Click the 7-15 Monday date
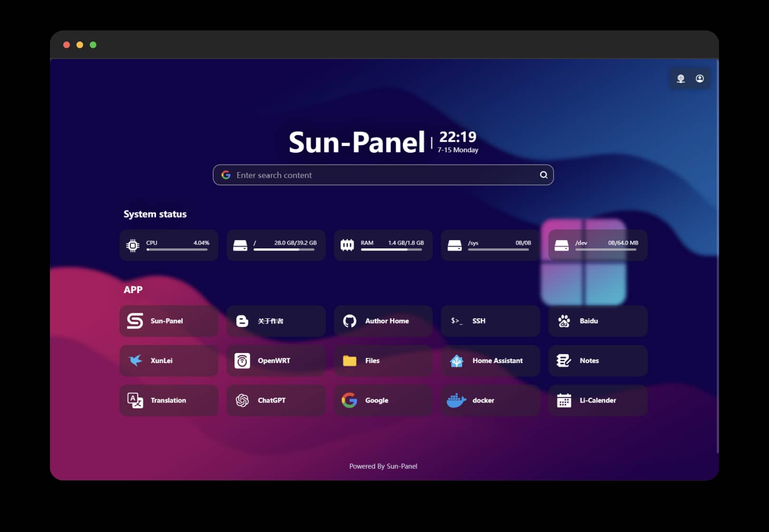The image size is (769, 532). [x=458, y=150]
